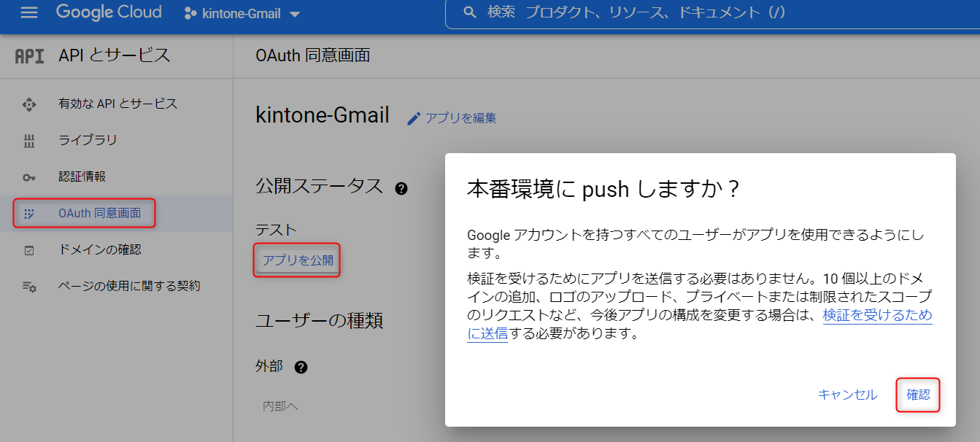
Task: Show help for 外部 user type
Action: pos(301,367)
